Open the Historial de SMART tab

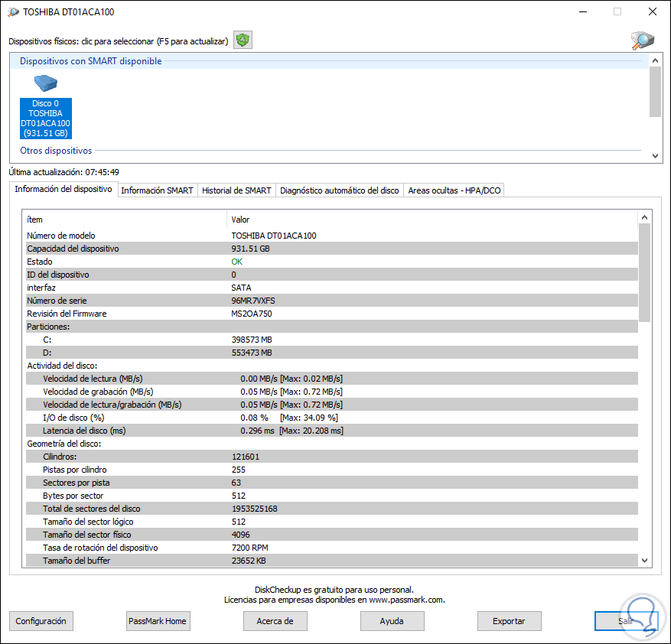(236, 190)
